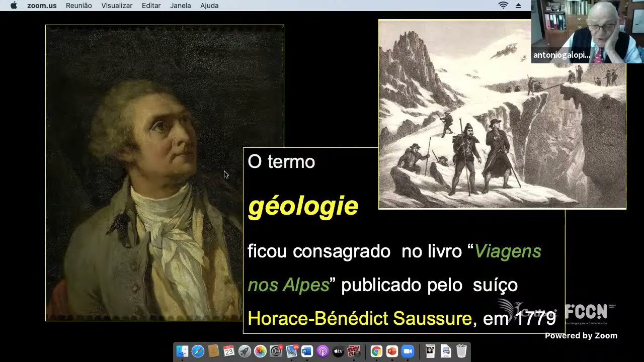644x362 pixels.
Task: Open the Trash in the dock
Action: (x=461, y=351)
